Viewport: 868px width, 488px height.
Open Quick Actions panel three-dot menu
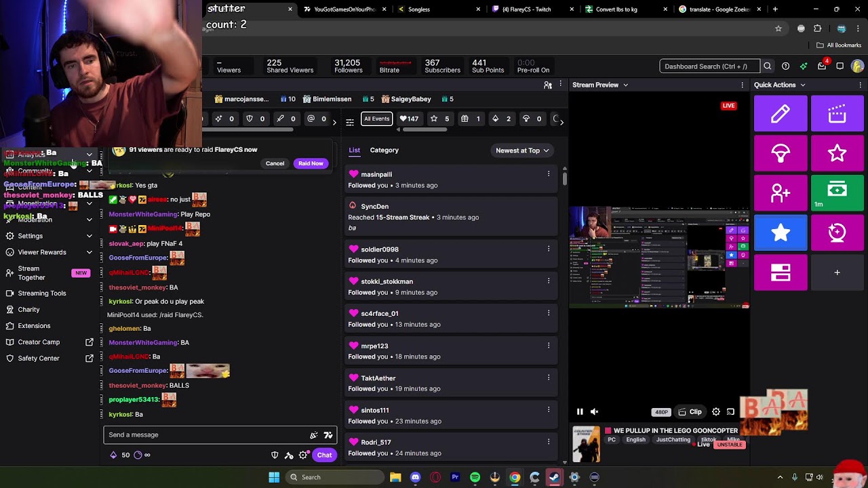861,85
